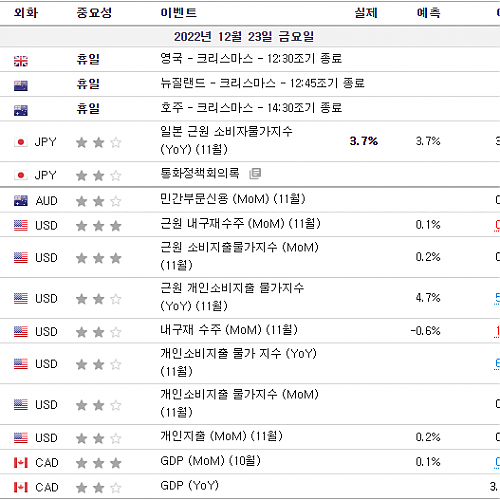This screenshot has height=500, width=500.
Task: Open 내구재 수주 (MoM) (11월) event
Action: 229,330
